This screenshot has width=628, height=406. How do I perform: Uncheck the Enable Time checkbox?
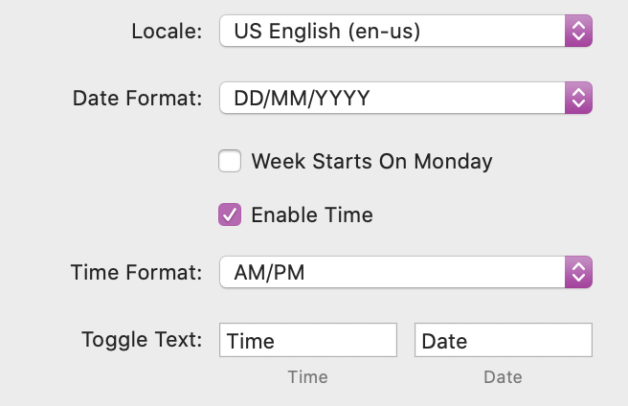click(230, 214)
